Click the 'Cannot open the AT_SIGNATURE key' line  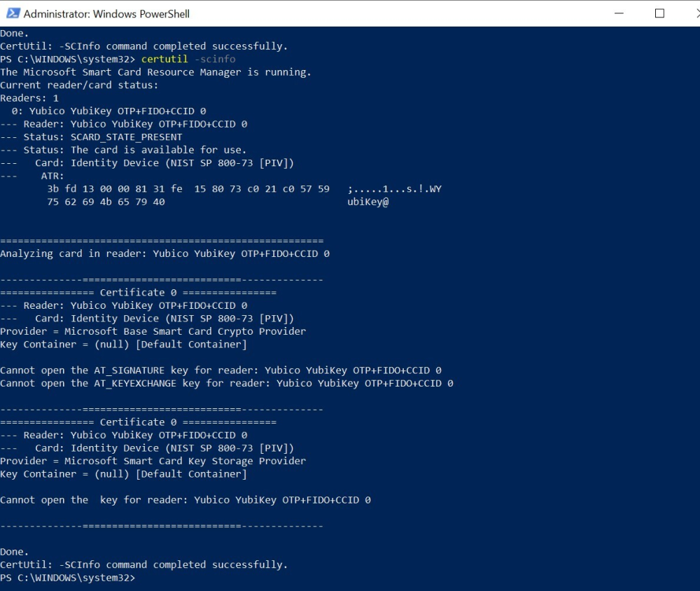(220, 370)
